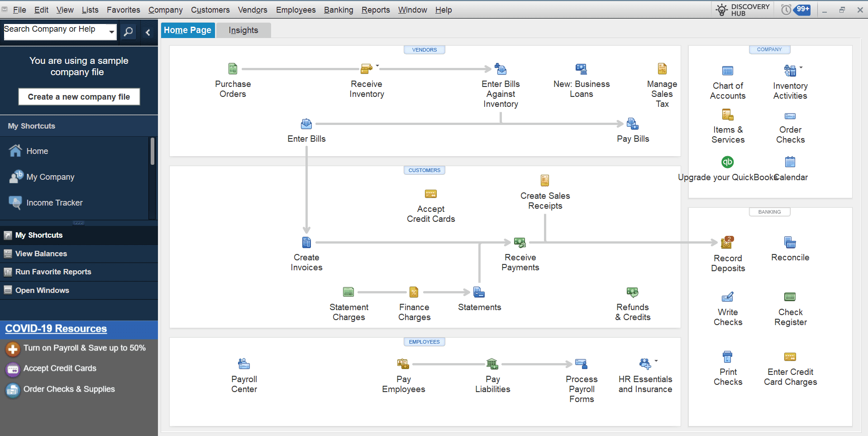868x436 pixels.
Task: Open Items & Services icon
Action: [x=728, y=115]
